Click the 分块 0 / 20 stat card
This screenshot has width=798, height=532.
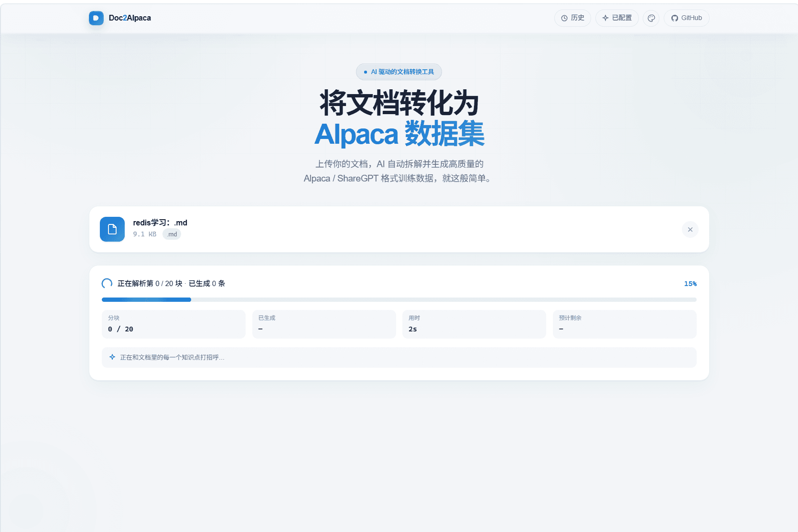click(173, 324)
